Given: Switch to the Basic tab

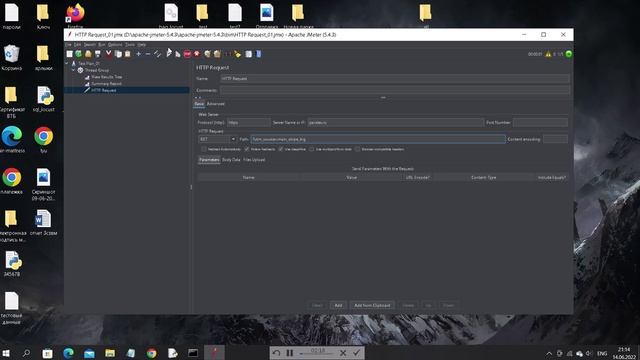Looking at the screenshot, I should point(199,104).
